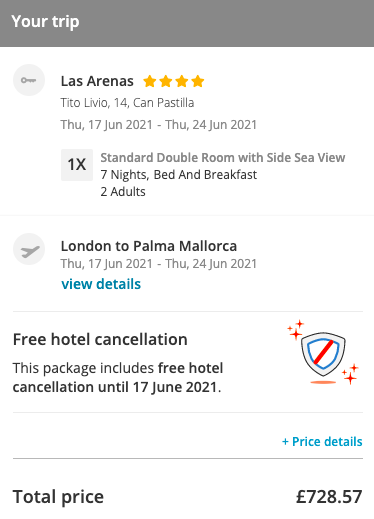Click the Total price label
Image resolution: width=374 pixels, height=519 pixels.
[58, 497]
